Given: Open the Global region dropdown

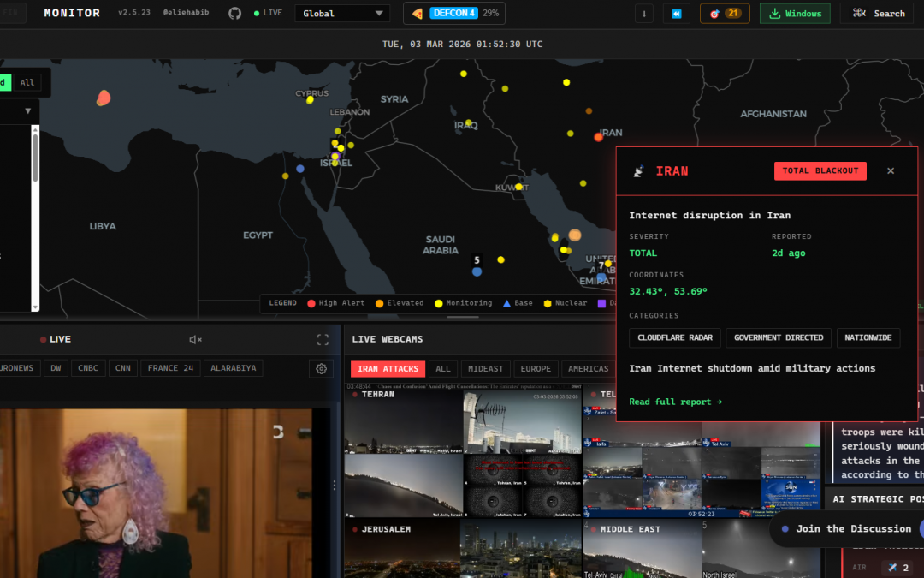Looking at the screenshot, I should coord(342,14).
